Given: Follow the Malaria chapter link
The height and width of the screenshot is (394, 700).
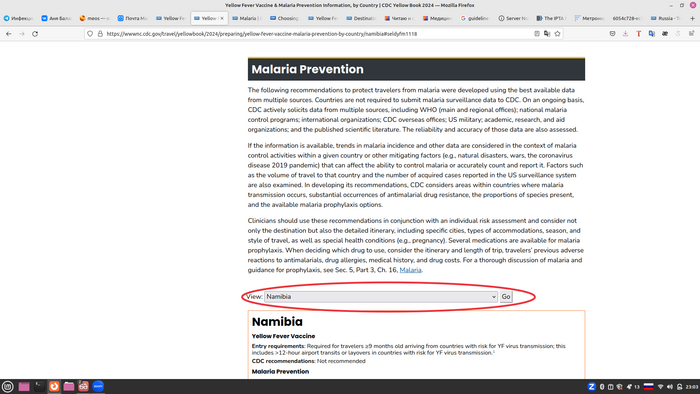Looking at the screenshot, I should tap(410, 270).
